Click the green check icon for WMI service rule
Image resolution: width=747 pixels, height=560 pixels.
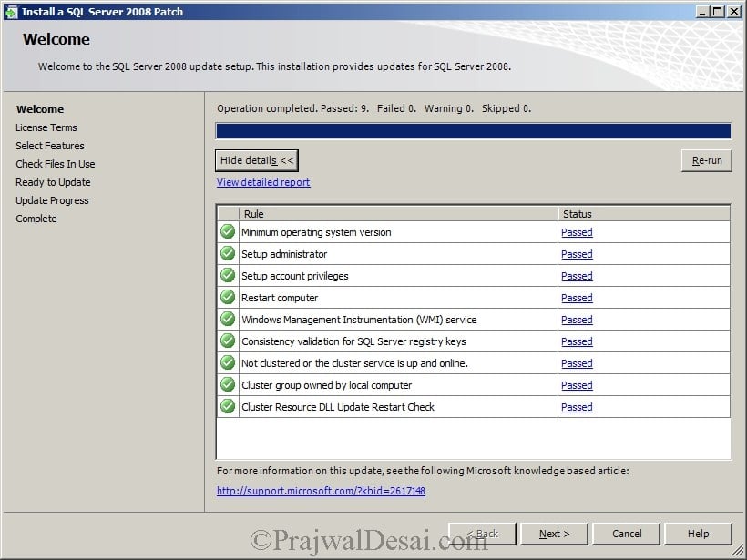tap(228, 319)
